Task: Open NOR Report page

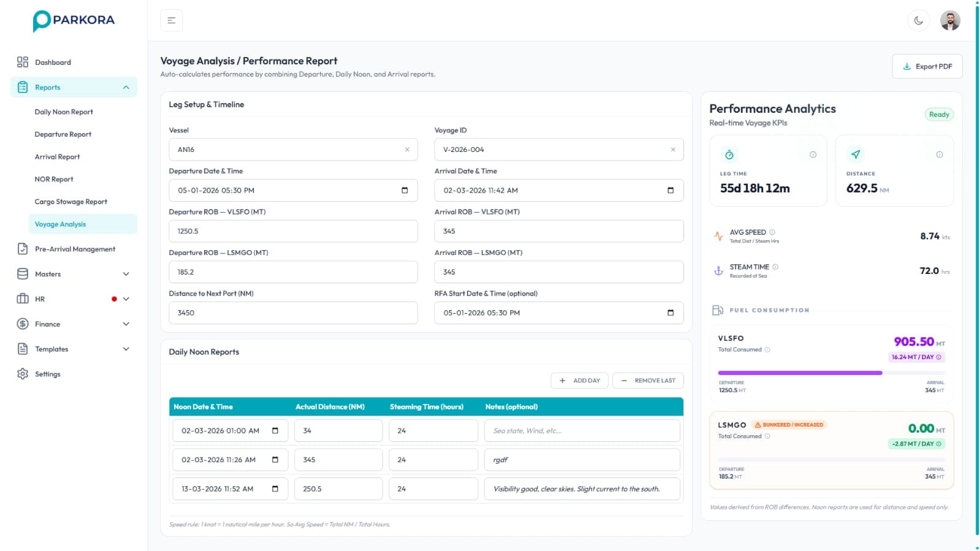Action: tap(54, 179)
